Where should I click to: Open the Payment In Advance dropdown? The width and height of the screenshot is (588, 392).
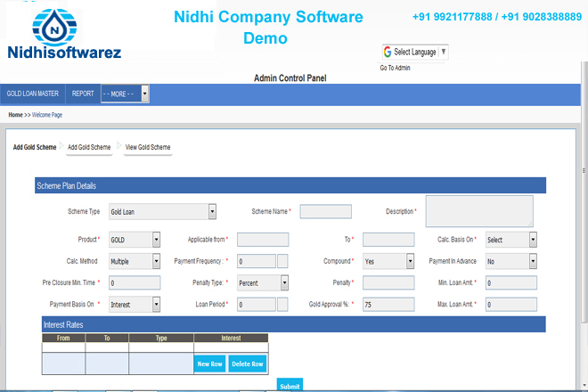pyautogui.click(x=511, y=261)
